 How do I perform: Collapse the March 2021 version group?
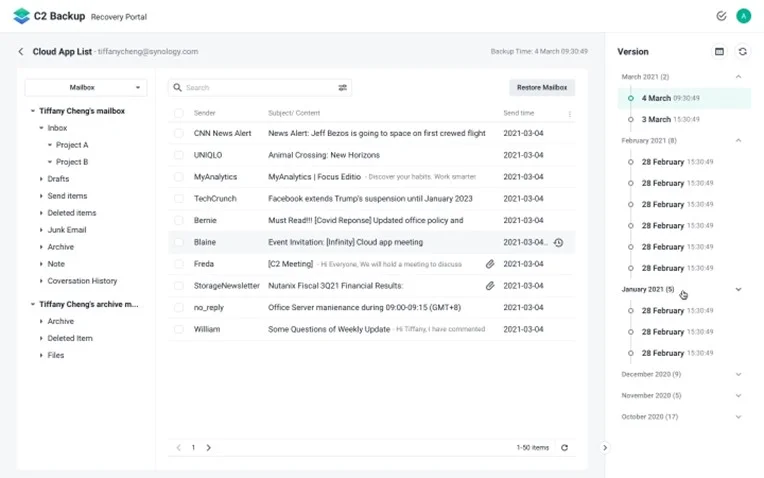tap(738, 77)
